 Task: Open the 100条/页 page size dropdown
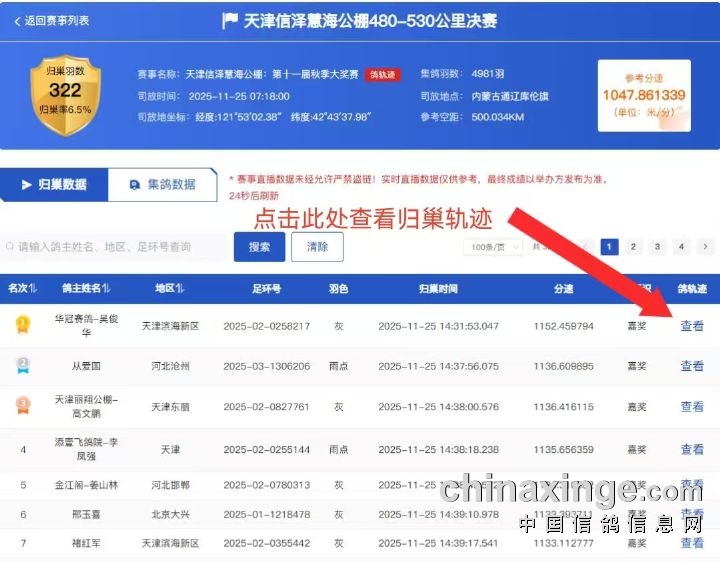coord(492,246)
